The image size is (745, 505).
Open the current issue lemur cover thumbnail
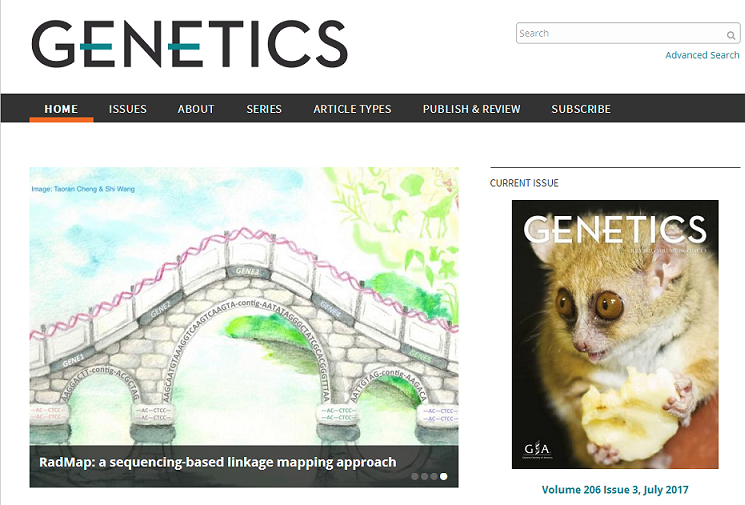click(x=615, y=334)
